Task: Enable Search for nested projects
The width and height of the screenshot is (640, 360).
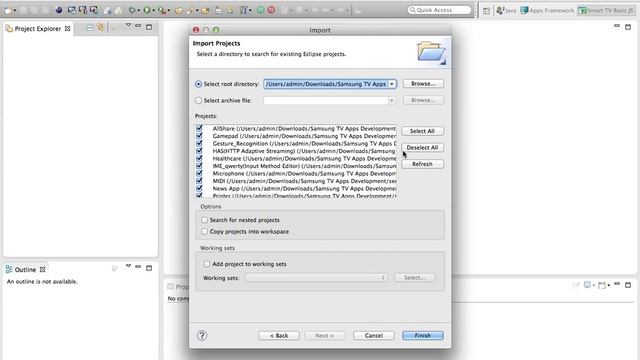Action: (204, 220)
